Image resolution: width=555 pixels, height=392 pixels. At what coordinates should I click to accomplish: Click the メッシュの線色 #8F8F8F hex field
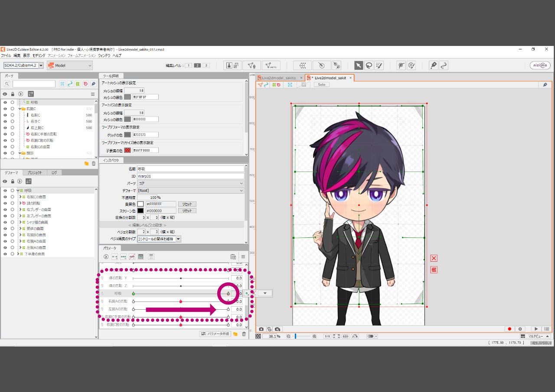[x=145, y=97]
